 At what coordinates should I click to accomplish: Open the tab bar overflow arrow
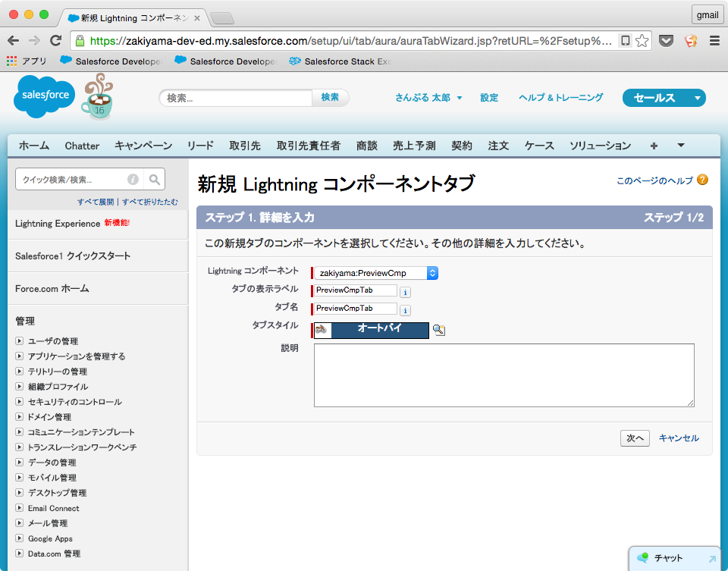click(x=681, y=146)
